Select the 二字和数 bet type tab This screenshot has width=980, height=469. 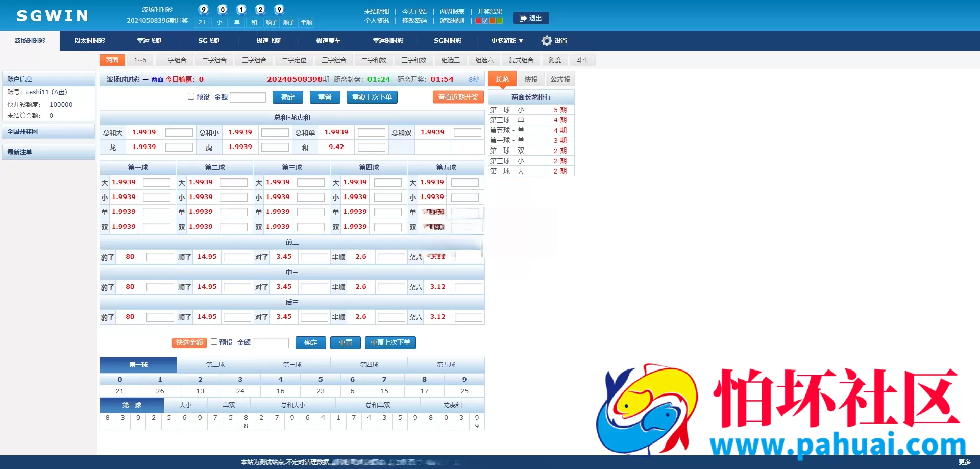click(x=374, y=60)
